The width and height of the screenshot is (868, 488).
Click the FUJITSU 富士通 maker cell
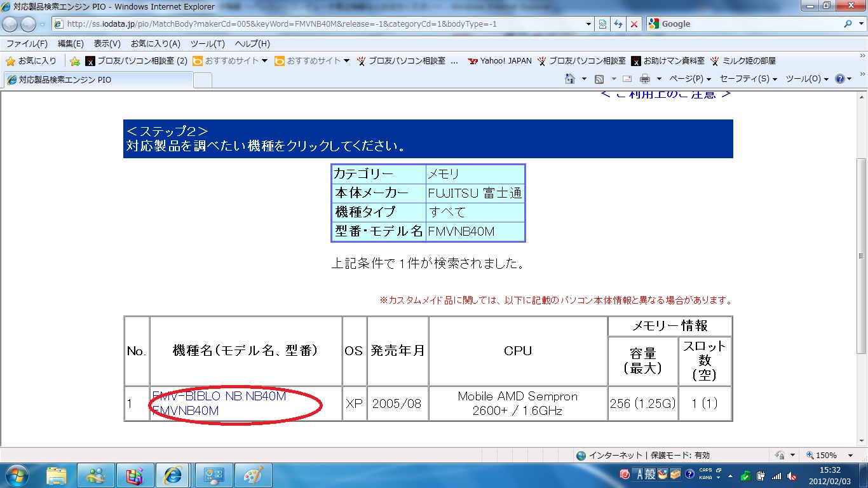[x=475, y=193]
